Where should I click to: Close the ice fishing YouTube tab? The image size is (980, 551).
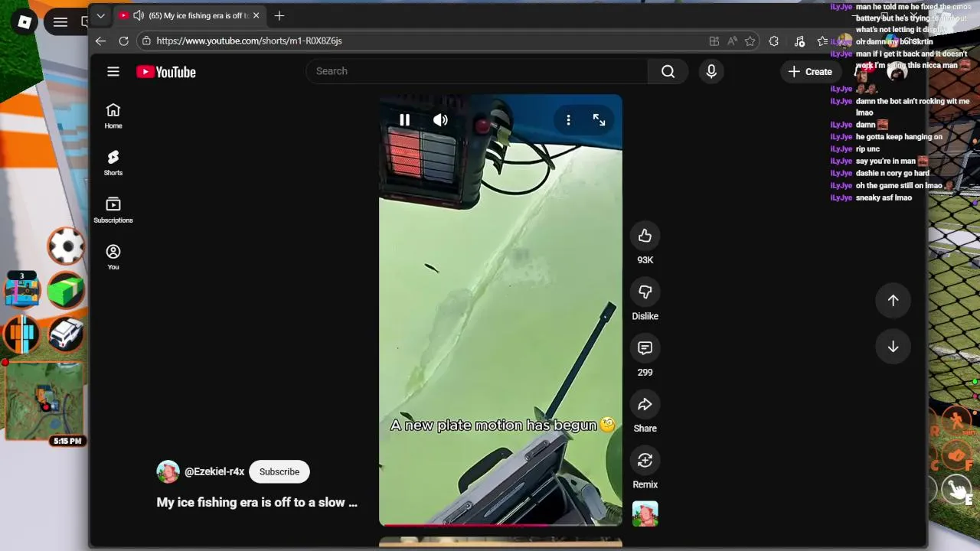256,15
